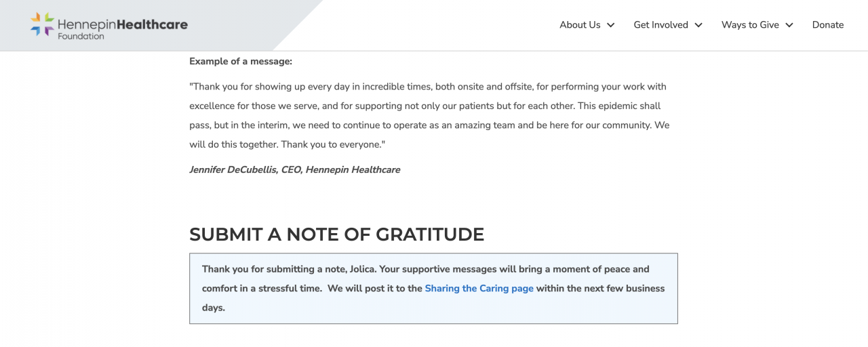Click the Hennepin Healthcare colorful star logo
868x347 pixels.
[42, 24]
